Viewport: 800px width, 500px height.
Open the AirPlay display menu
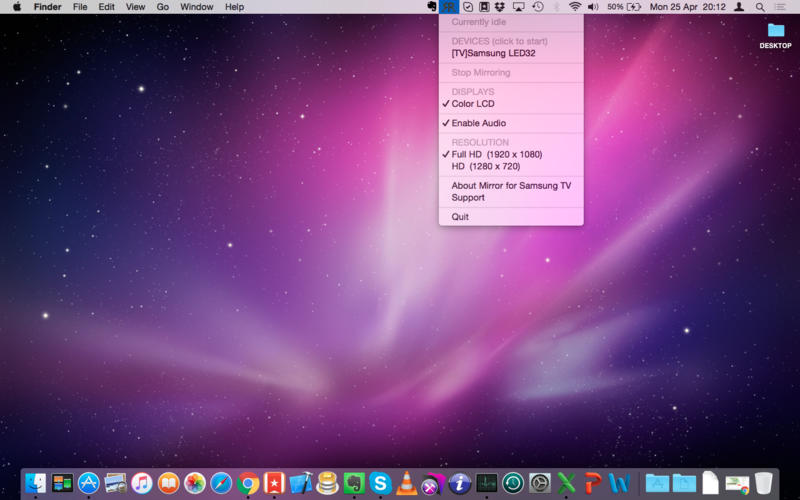pos(517,7)
